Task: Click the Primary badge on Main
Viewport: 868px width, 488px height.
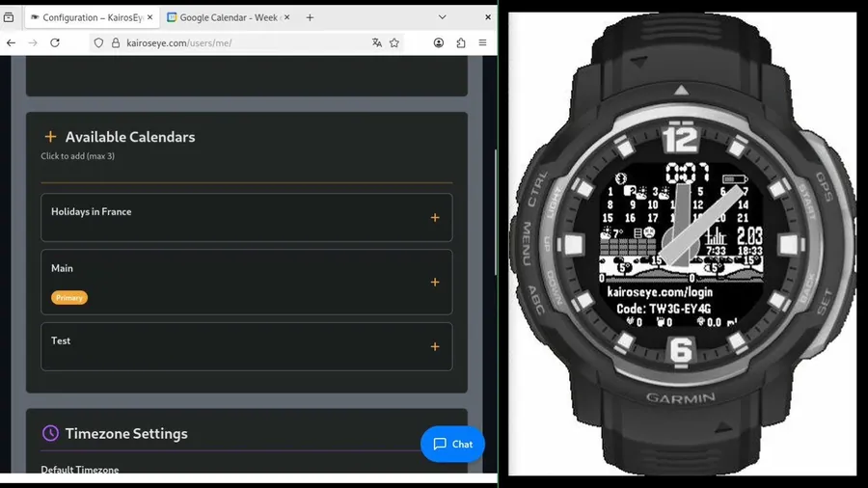Action: pos(69,298)
